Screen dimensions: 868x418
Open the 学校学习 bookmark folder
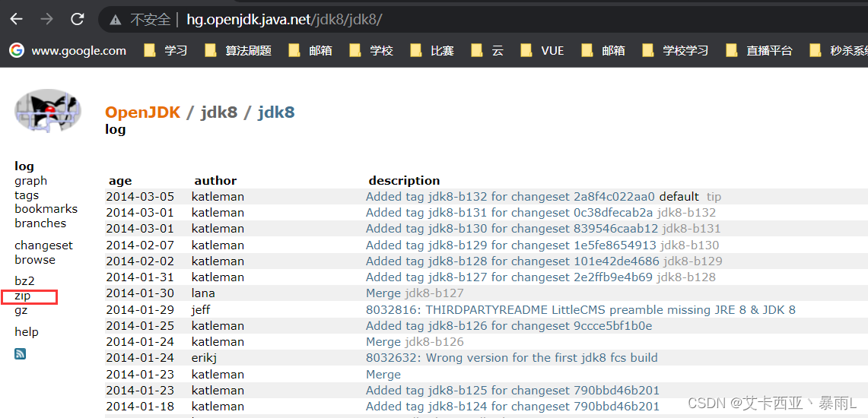pos(676,51)
